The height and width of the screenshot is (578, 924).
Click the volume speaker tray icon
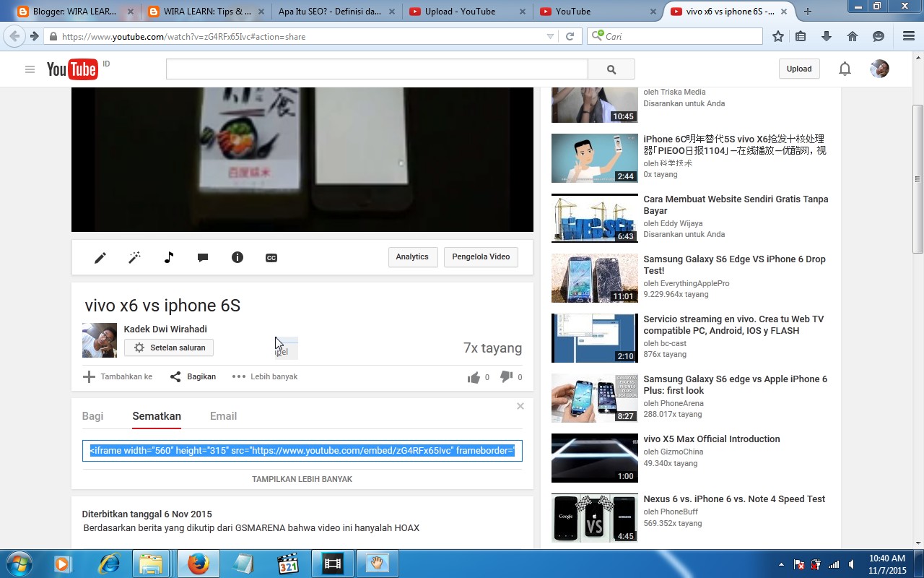click(x=852, y=564)
